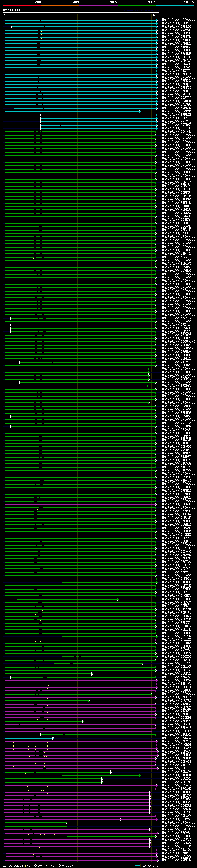The height and width of the screenshot is (868, 197).
Task: Select the UniRef100_Q803H1 label
Action: point(177,132)
